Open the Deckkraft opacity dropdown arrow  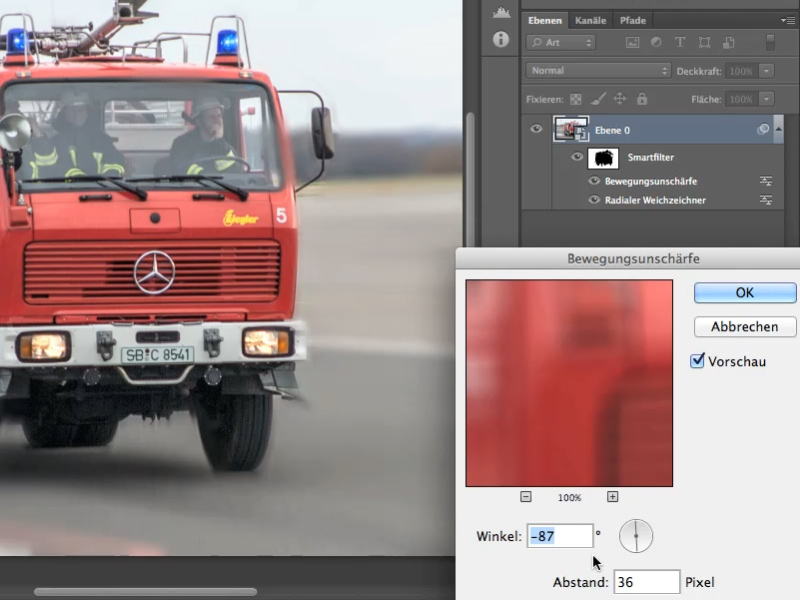click(766, 71)
